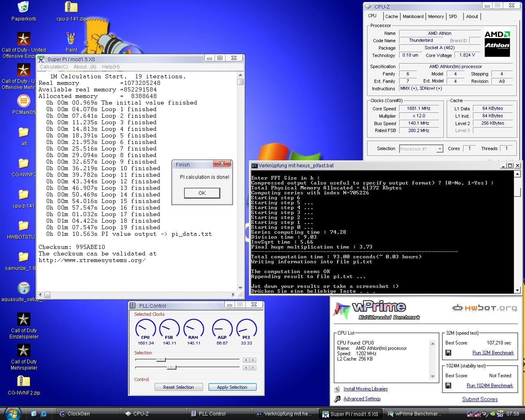Click the taskbar clock showing 07:58
Image resolution: width=525 pixels, height=420 pixels.
pyautogui.click(x=513, y=413)
